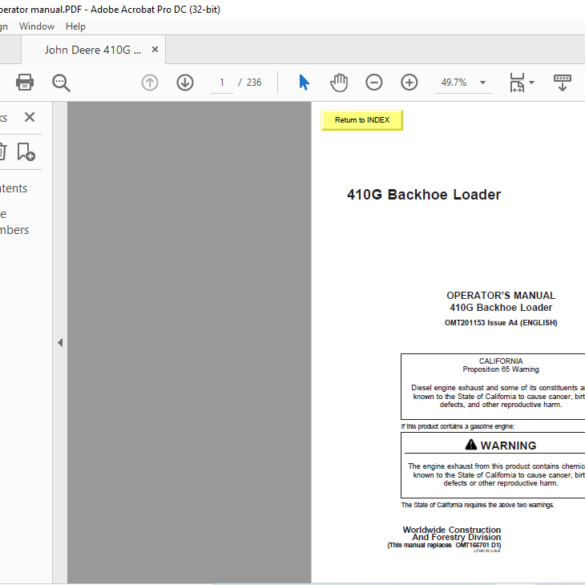Click the Print file icon
Viewport: 585px width, 585px height.
[25, 82]
